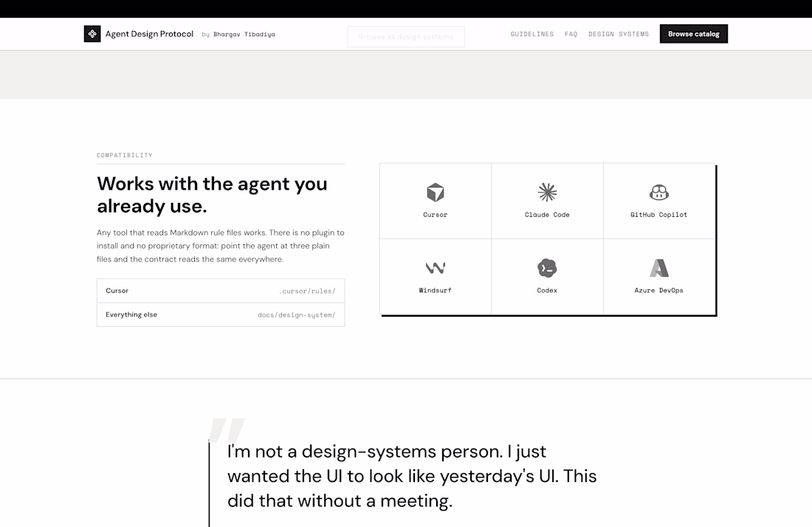812x527 pixels.
Task: Click the docs/design-system/ path text
Action: pyautogui.click(x=296, y=314)
